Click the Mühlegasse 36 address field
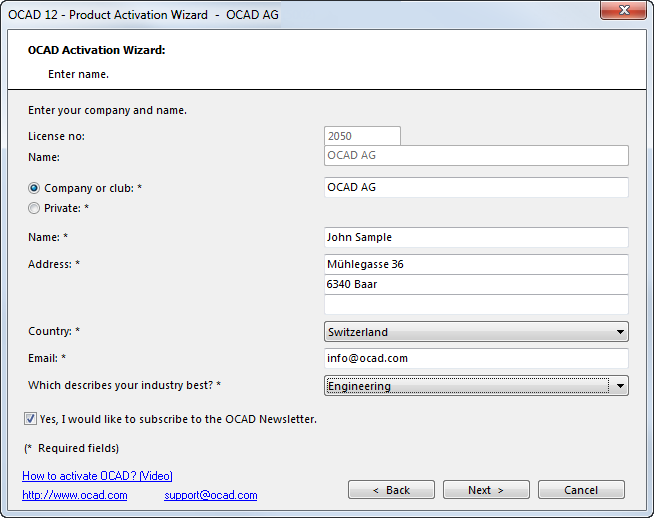 pos(476,264)
